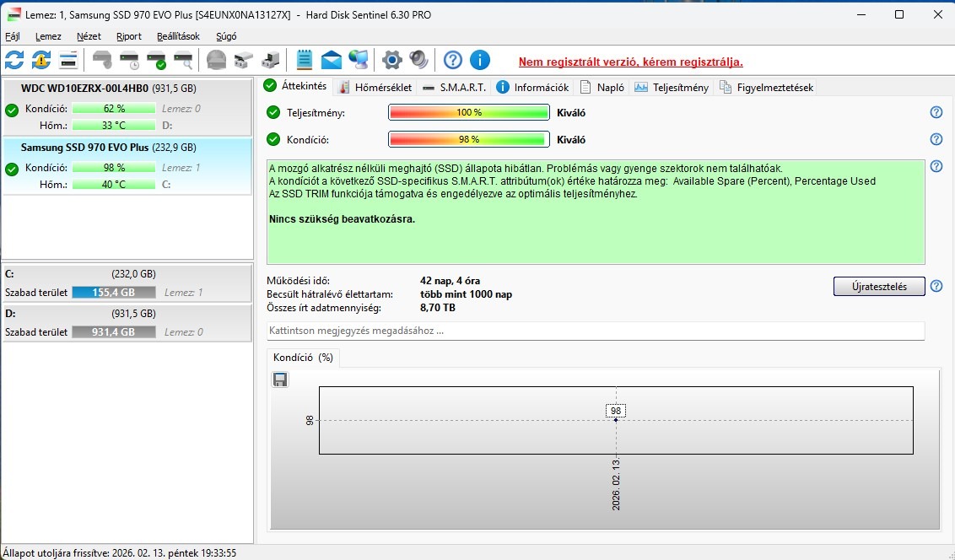Click the C: free space 155,4 GB bar
This screenshot has width=955, height=560.
(x=114, y=292)
